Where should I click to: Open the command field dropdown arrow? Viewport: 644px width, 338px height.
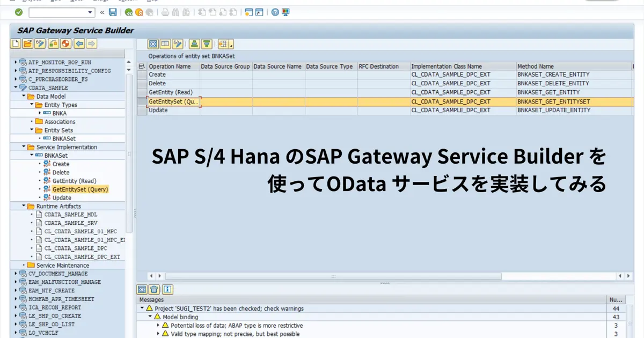pos(90,12)
